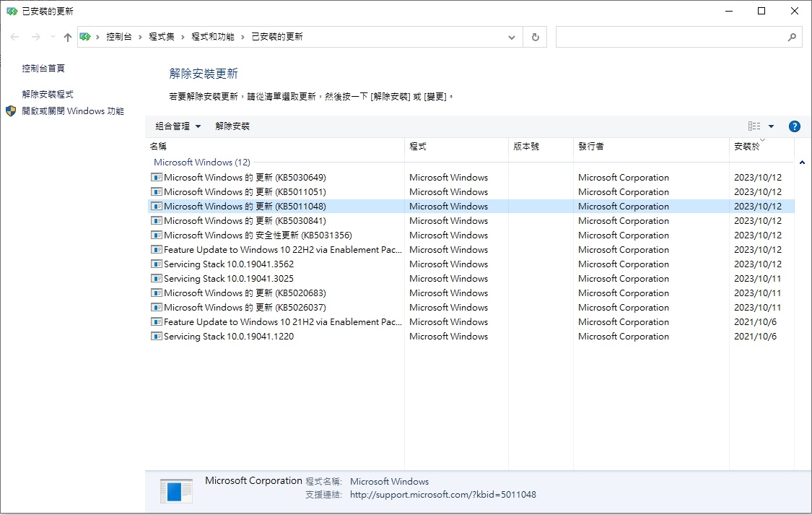Click icon of KB5011048 update row
Screen dimensions: 812x515
tap(157, 206)
